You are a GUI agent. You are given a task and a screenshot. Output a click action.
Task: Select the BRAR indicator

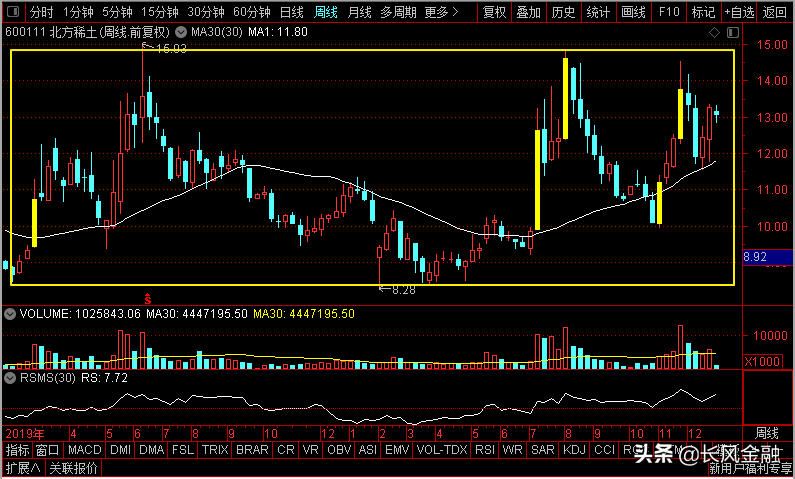coord(252,450)
